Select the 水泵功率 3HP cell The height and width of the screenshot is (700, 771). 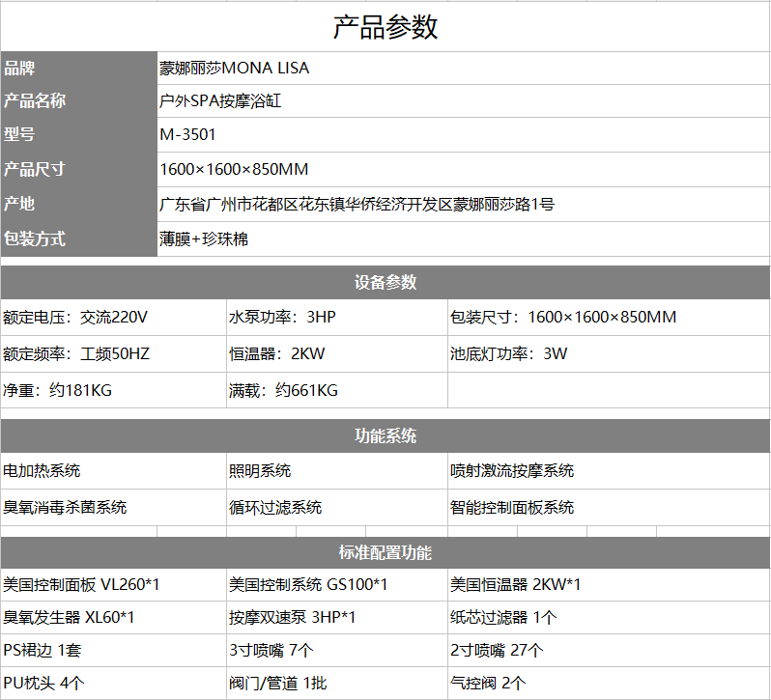point(282,318)
